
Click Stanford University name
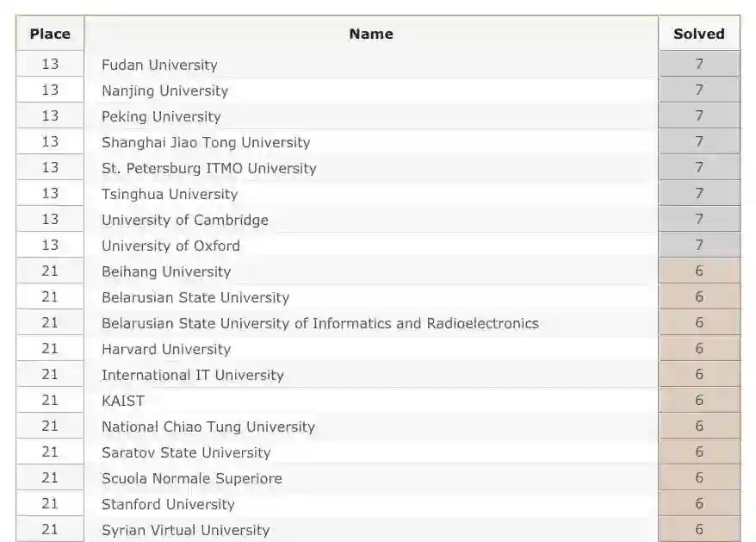click(168, 504)
